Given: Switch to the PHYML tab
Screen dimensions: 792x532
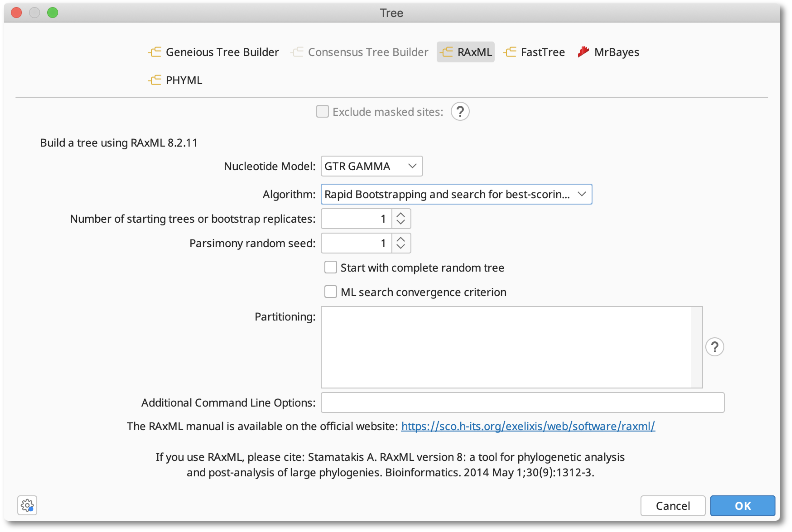Looking at the screenshot, I should click(175, 80).
